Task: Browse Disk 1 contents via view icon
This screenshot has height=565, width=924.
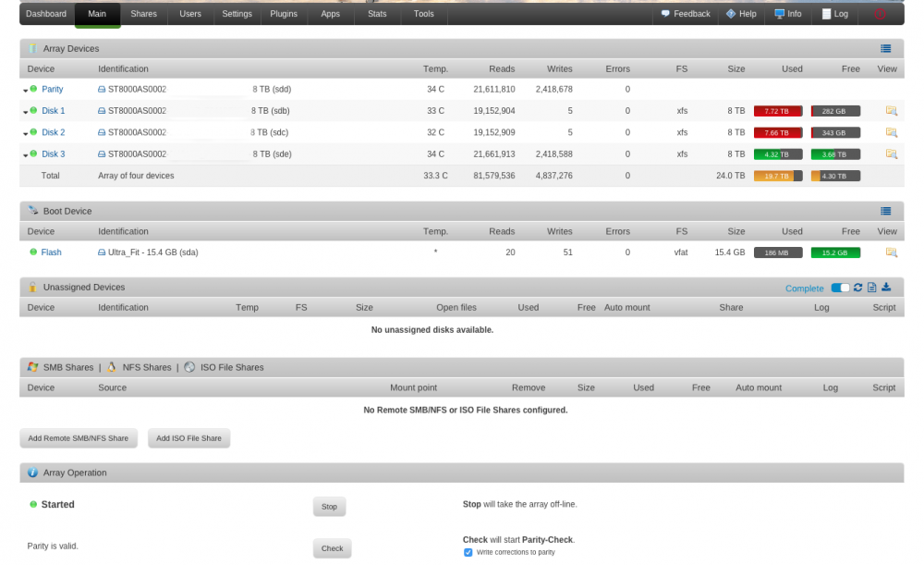Action: pyautogui.click(x=891, y=111)
